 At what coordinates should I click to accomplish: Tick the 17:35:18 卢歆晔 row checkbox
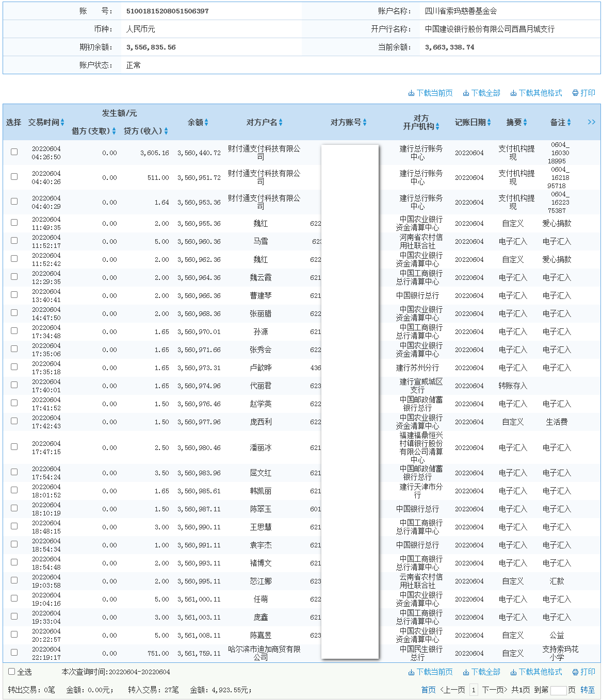[14, 367]
